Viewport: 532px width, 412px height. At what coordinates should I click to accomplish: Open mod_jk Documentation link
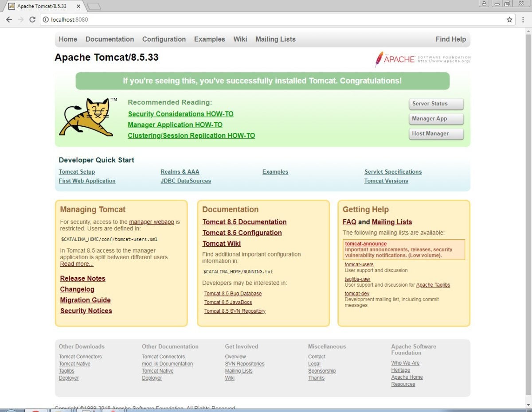tap(167, 364)
